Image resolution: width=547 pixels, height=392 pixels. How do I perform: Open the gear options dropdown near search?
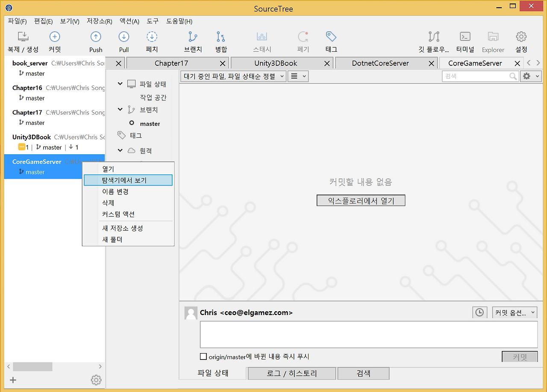click(531, 76)
